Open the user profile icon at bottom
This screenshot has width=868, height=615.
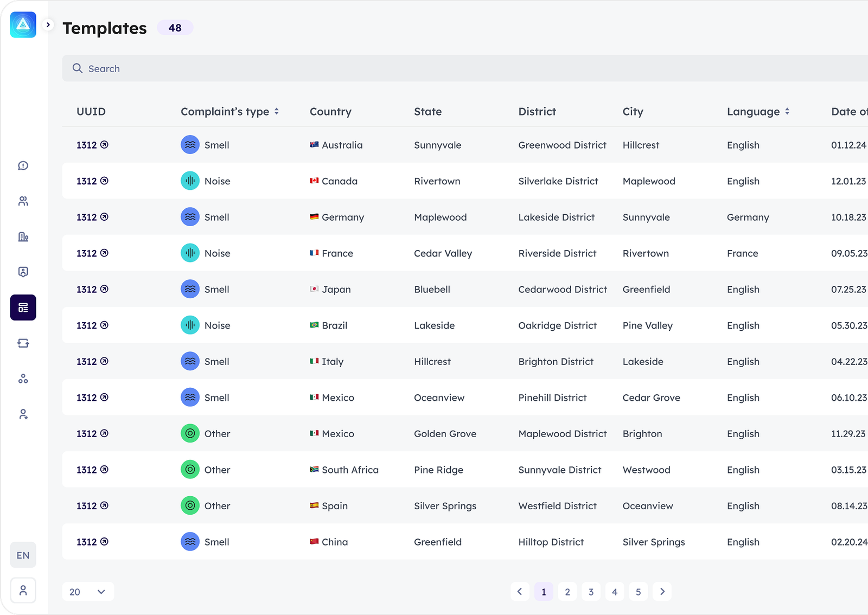pos(23,590)
